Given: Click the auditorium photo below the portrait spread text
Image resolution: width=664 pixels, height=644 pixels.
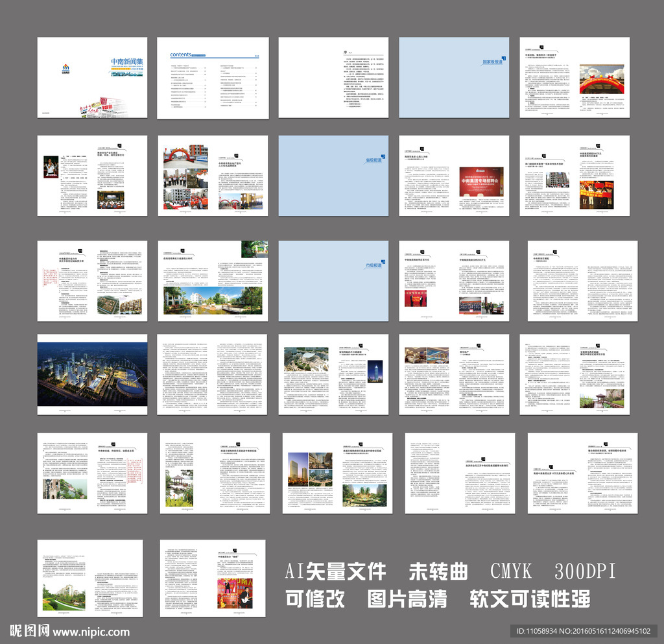Looking at the screenshot, I should (111, 200).
